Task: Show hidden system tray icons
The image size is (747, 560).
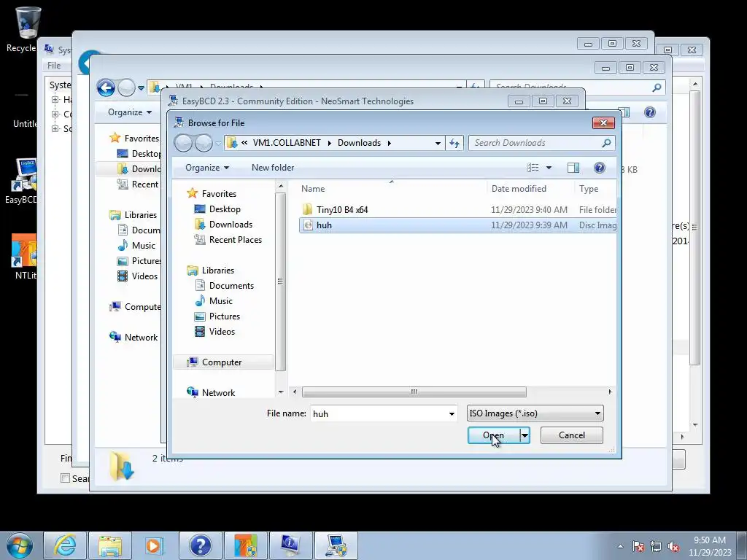Action: [620, 546]
